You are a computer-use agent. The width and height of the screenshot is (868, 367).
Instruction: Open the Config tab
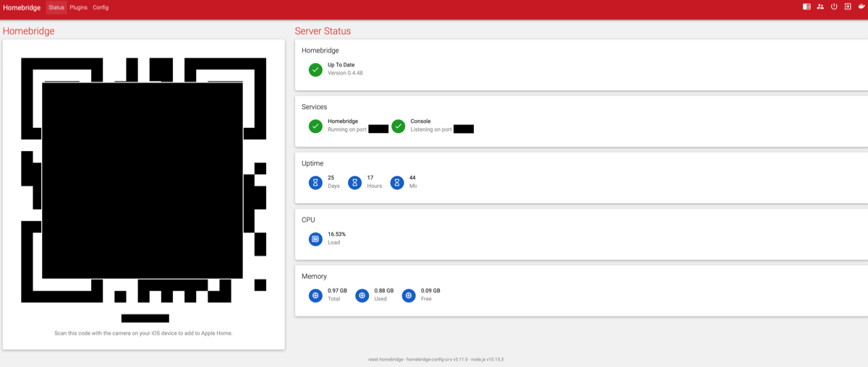[x=101, y=7]
